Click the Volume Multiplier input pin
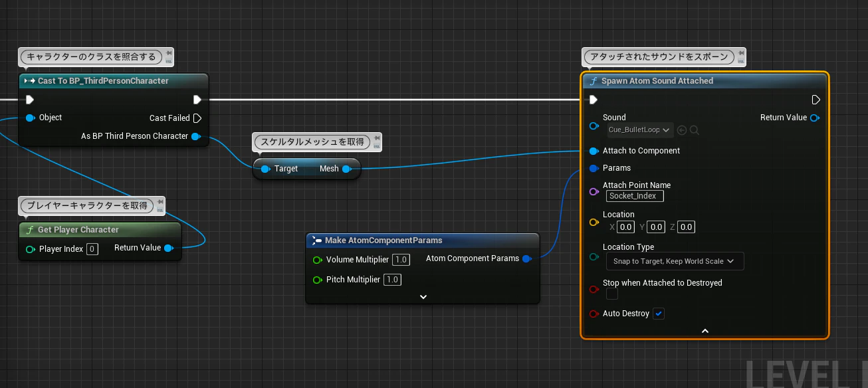This screenshot has width=868, height=388. click(317, 260)
